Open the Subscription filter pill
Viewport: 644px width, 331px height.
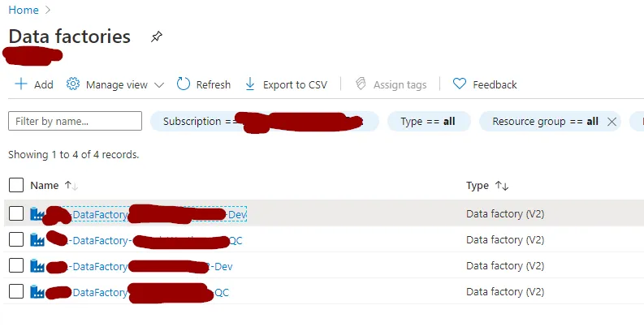264,122
